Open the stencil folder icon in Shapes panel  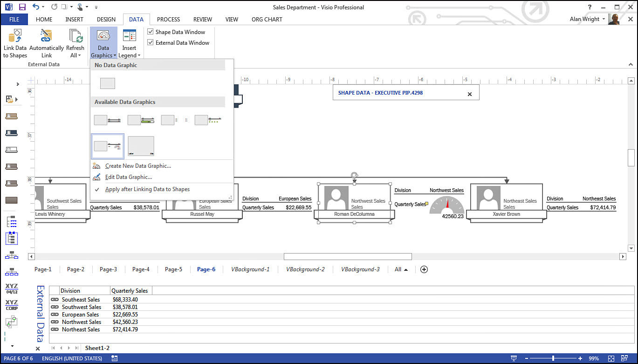pyautogui.click(x=9, y=99)
